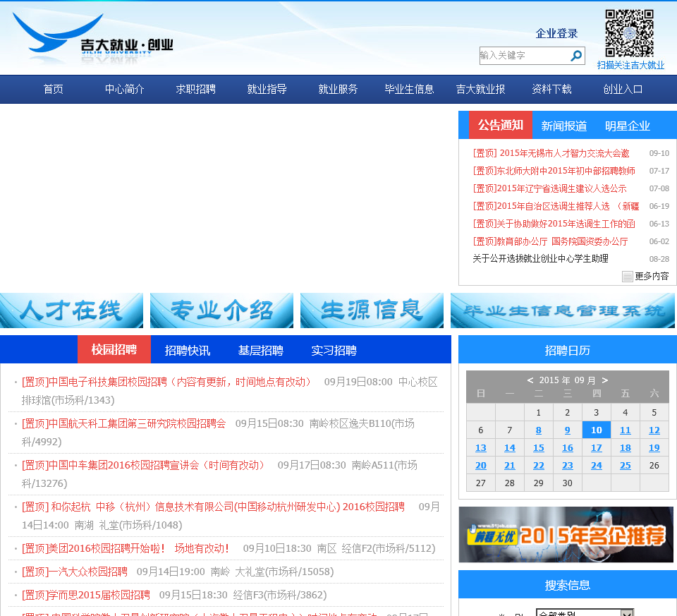Click the 招聘日历 panel header
The height and width of the screenshot is (616, 677).
pyautogui.click(x=567, y=350)
